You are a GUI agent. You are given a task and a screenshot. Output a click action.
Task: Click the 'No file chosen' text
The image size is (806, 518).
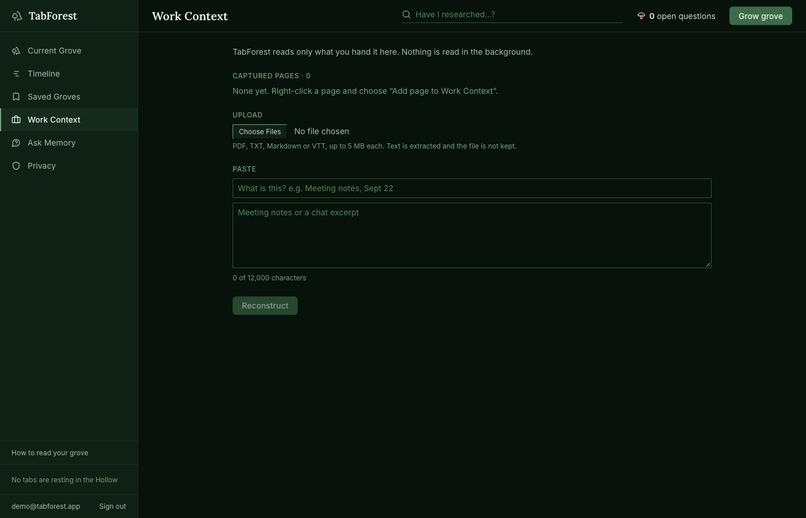321,132
